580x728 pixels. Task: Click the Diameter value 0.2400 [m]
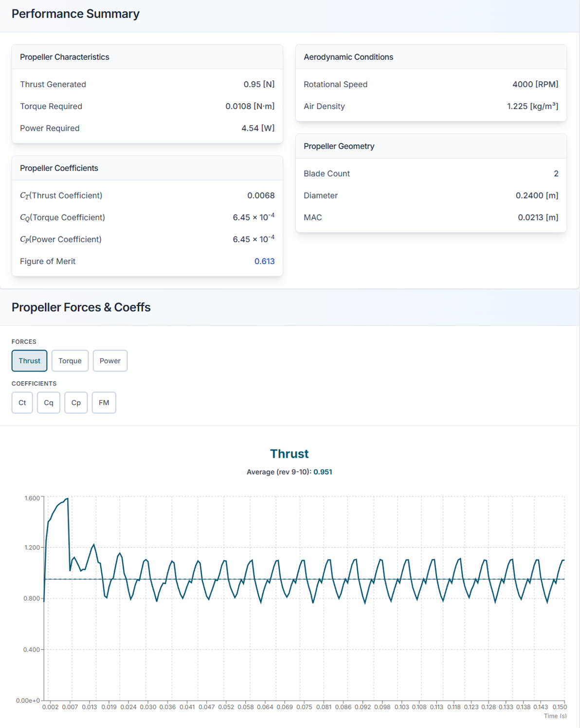pyautogui.click(x=537, y=195)
